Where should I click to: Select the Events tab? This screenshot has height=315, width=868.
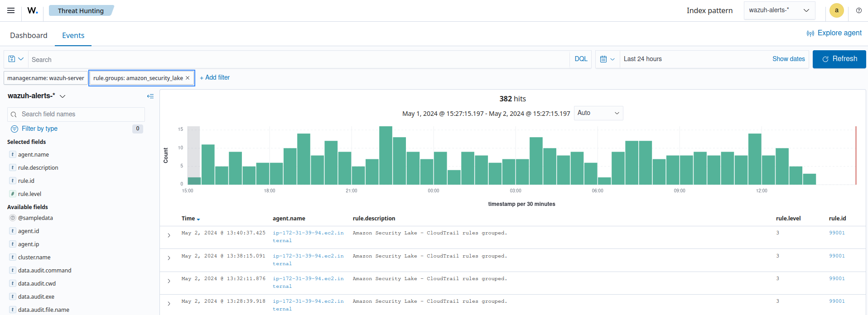point(73,35)
